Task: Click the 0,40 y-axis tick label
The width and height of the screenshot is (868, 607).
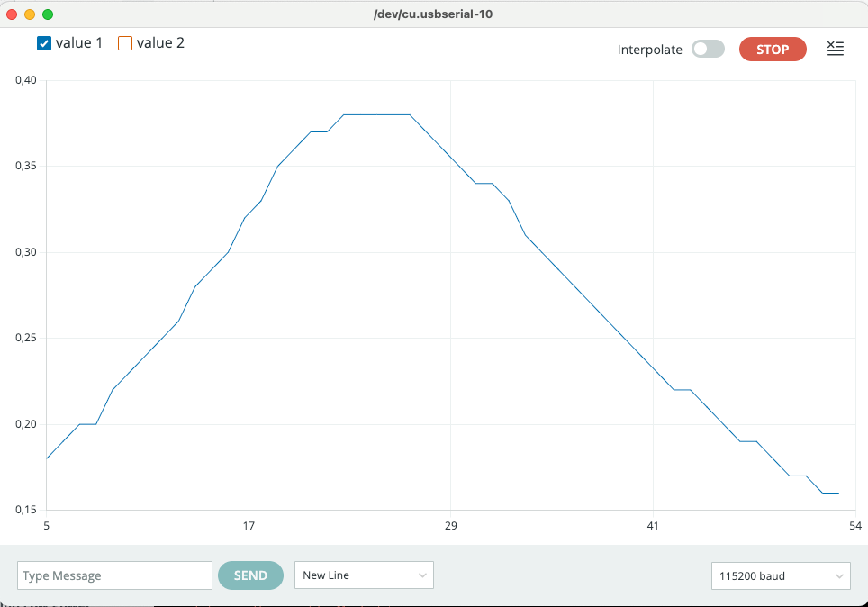Action: (x=26, y=80)
